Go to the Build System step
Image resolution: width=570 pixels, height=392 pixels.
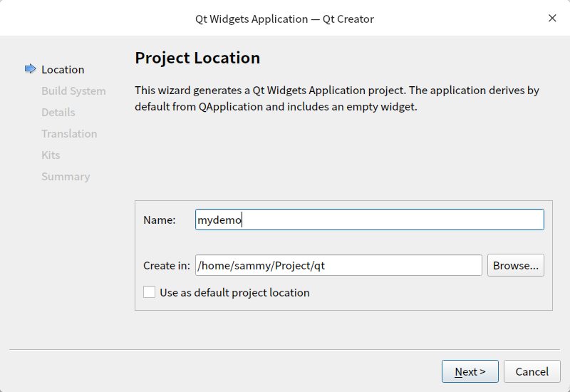[73, 91]
